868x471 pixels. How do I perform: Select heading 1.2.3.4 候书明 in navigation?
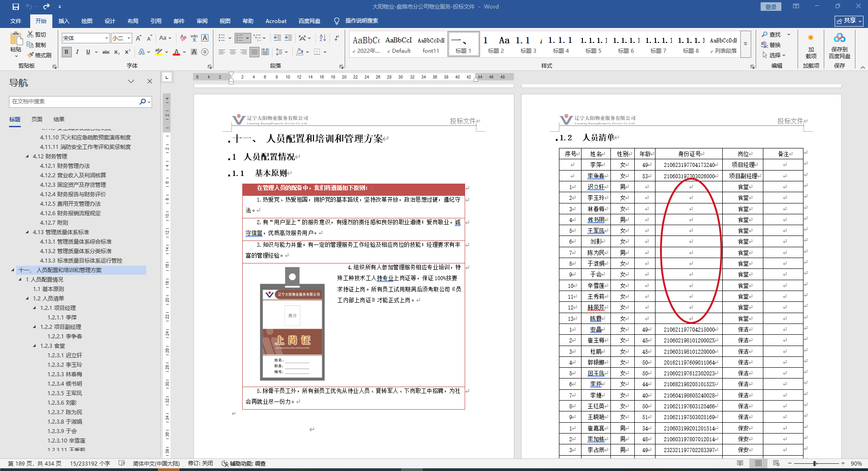pyautogui.click(x=65, y=384)
